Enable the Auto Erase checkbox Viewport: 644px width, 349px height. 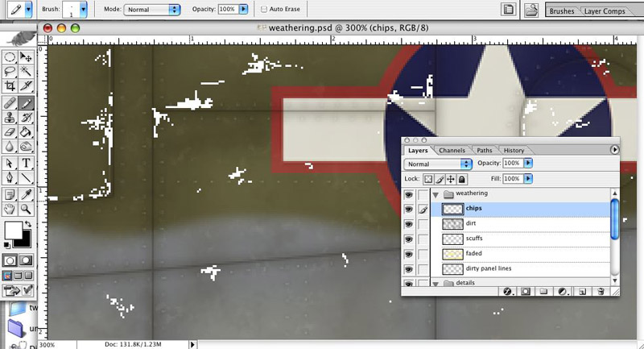click(x=264, y=9)
